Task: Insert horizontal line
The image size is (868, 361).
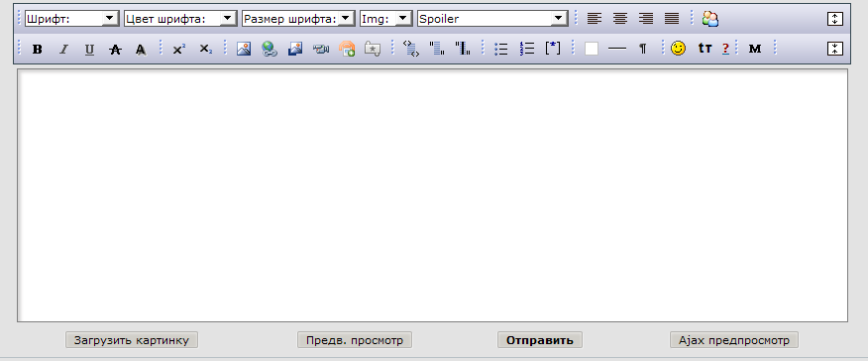Action: click(x=616, y=49)
